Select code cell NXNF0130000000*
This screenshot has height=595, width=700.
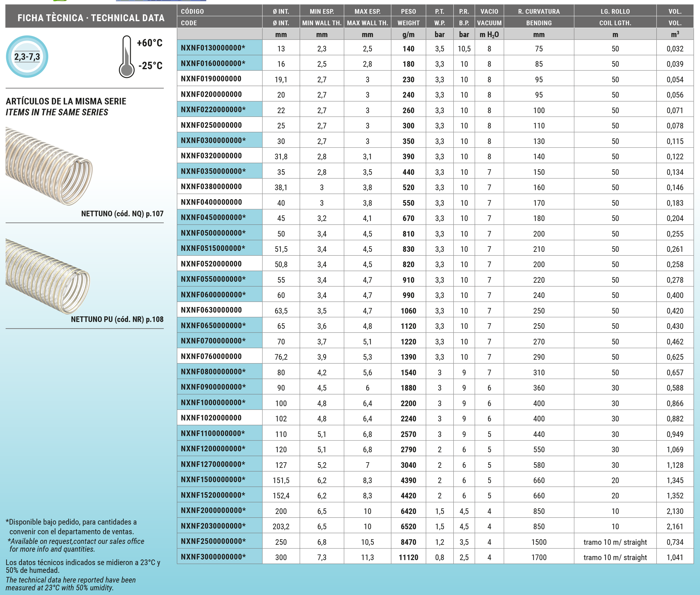point(220,48)
